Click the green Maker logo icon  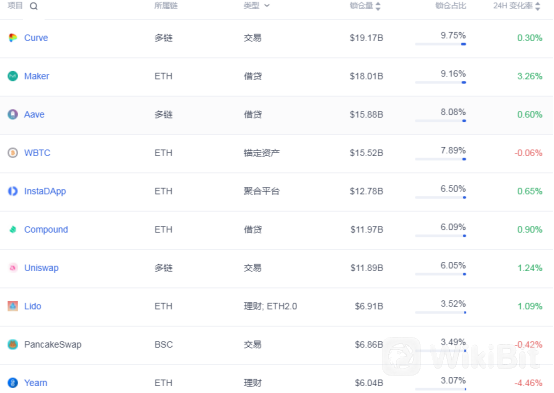[13, 76]
